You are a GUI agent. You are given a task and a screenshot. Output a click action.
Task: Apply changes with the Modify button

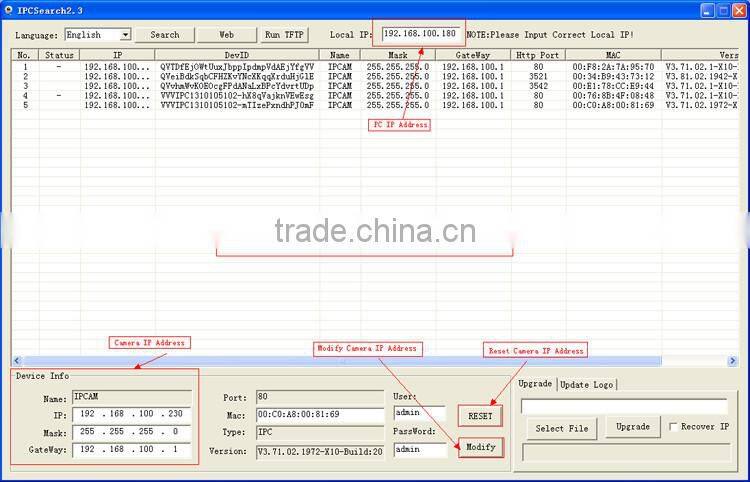click(x=480, y=447)
